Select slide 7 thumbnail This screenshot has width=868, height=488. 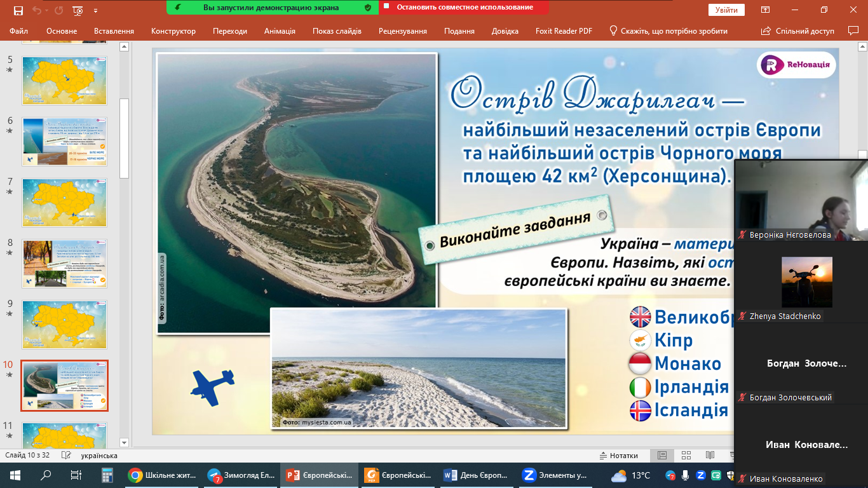point(65,203)
